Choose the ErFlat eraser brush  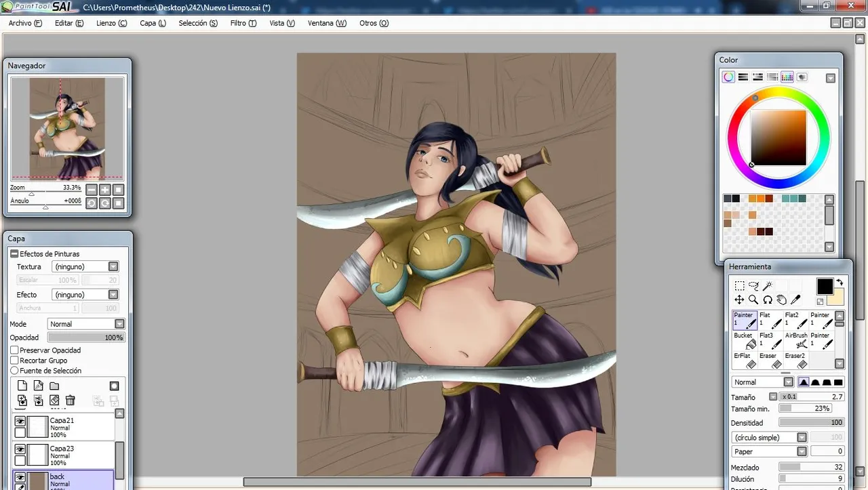coord(745,360)
